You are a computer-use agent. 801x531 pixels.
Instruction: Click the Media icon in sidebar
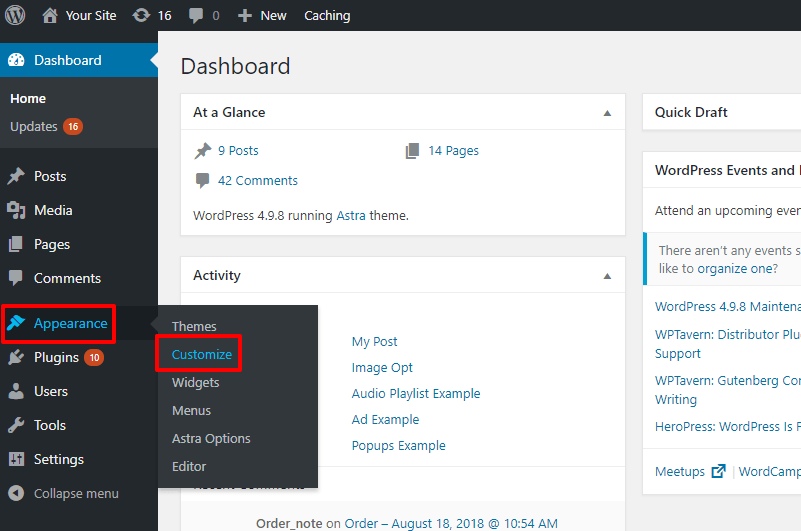pyautogui.click(x=16, y=210)
